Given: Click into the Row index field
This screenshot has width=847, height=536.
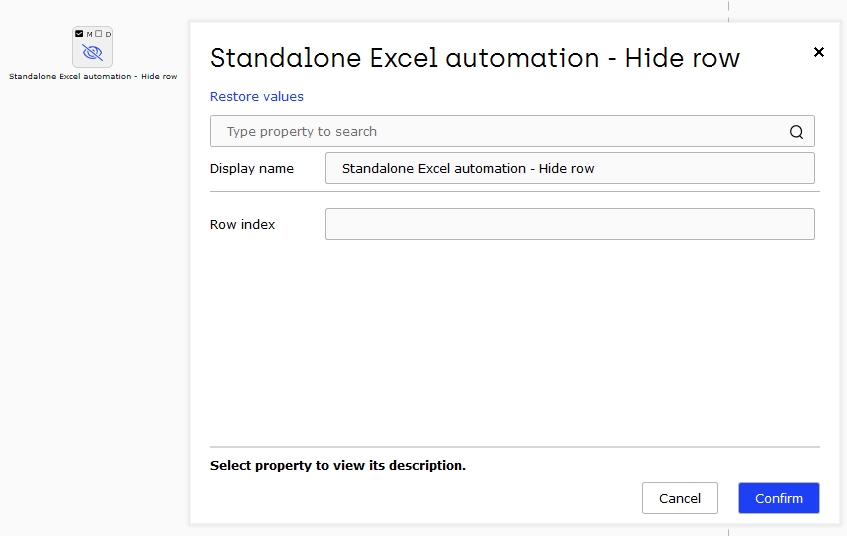Looking at the screenshot, I should point(569,224).
